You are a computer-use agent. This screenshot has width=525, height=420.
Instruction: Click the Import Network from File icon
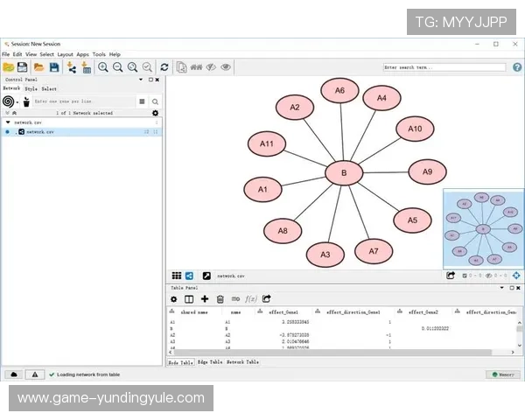coord(72,67)
